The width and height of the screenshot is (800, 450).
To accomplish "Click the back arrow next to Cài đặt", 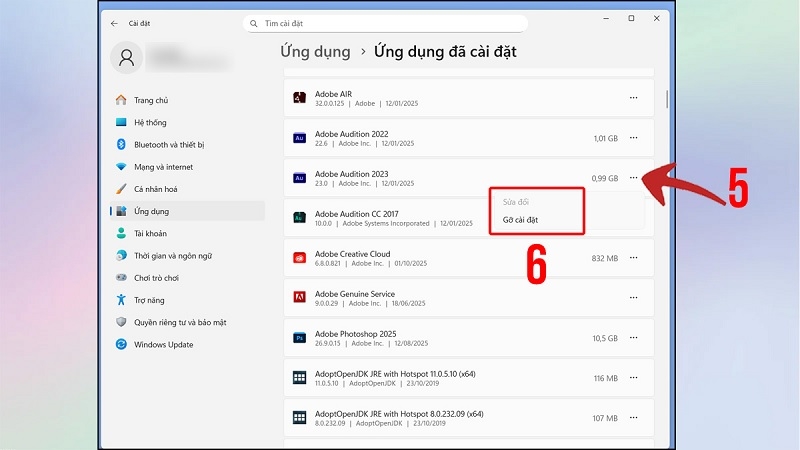I will point(114,23).
